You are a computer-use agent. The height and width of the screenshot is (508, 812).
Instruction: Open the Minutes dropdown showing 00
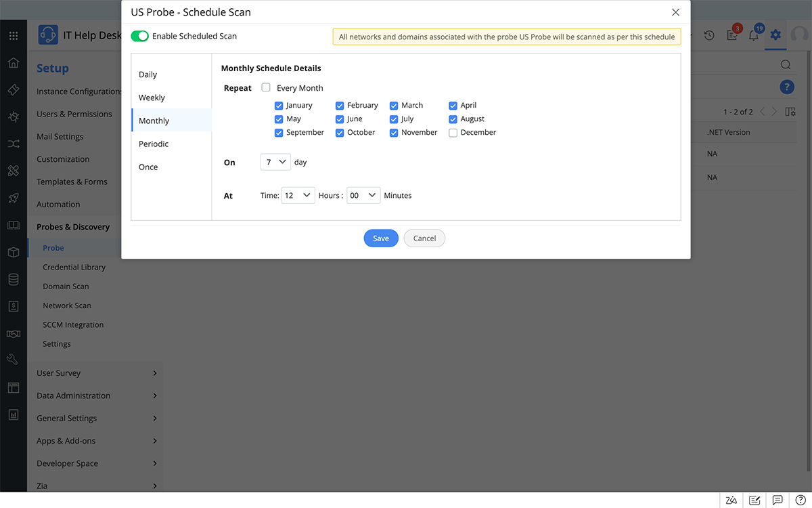(x=363, y=195)
